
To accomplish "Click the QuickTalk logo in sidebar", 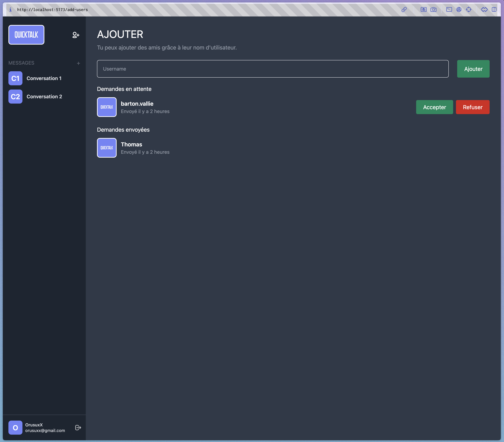I will pyautogui.click(x=26, y=35).
